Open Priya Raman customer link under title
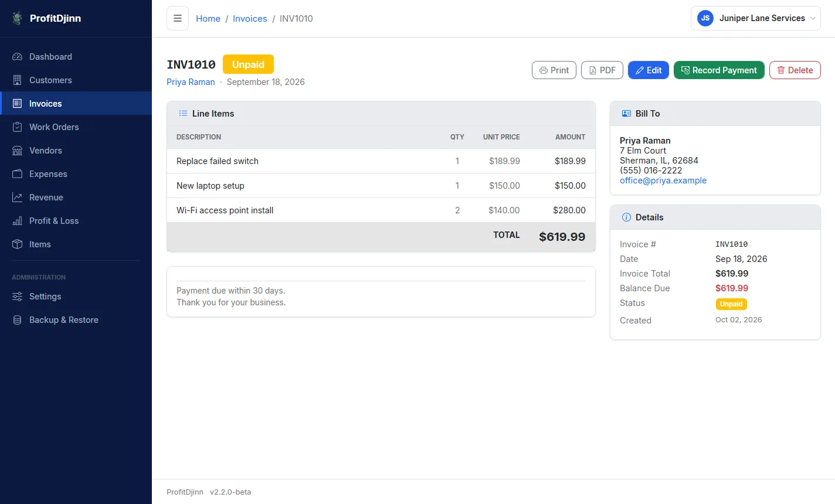The width and height of the screenshot is (835, 504). click(191, 82)
